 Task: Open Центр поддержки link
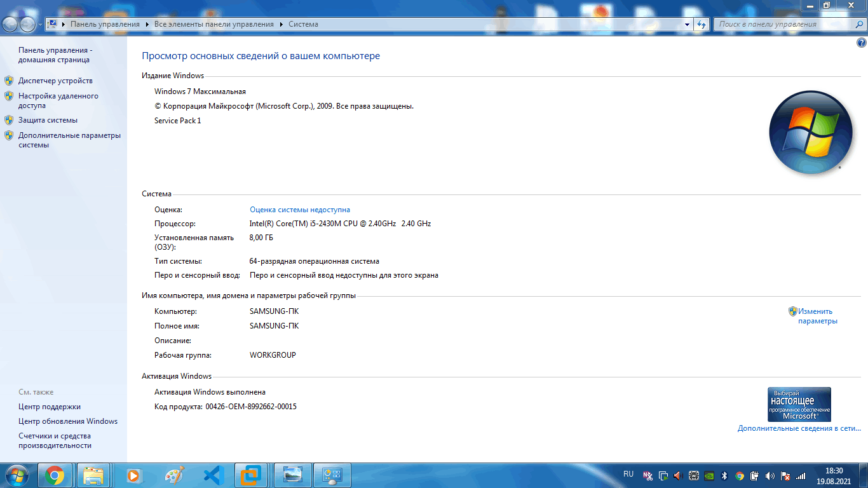(50, 407)
